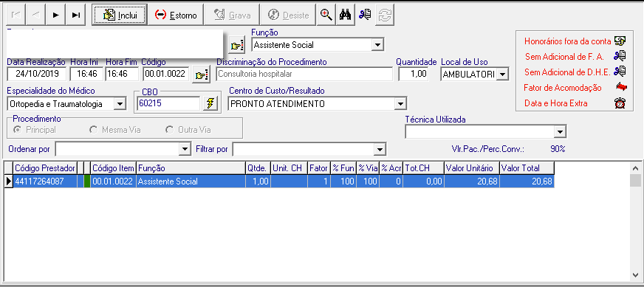
Task: Click Discriminação do Procedimento field
Action: pos(305,75)
